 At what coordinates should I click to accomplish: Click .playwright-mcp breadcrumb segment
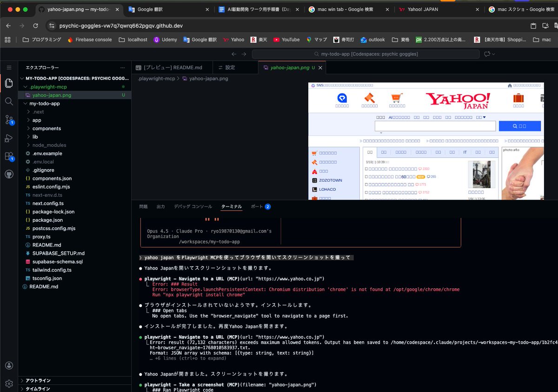click(x=156, y=79)
